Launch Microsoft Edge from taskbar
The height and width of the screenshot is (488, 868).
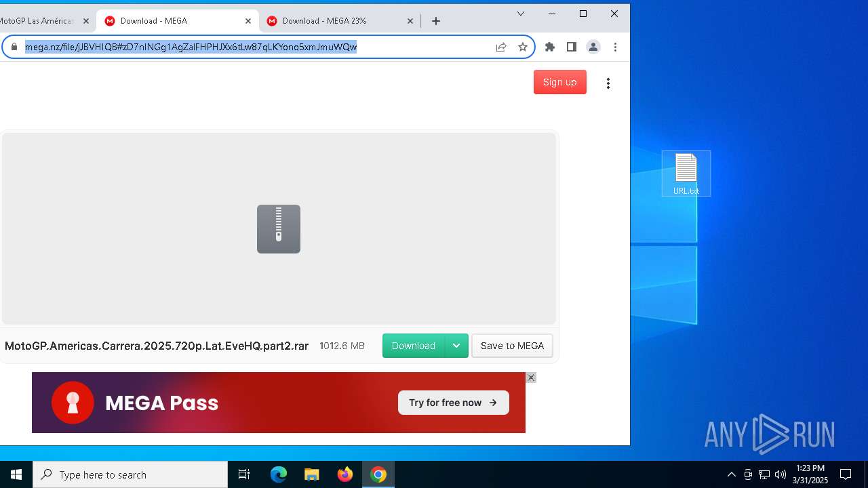click(x=279, y=474)
